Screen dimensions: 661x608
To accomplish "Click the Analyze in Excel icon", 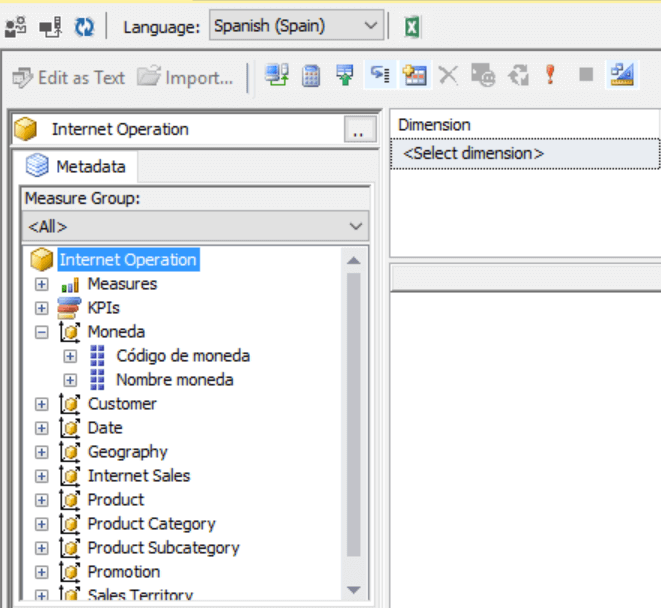I will 412,27.
